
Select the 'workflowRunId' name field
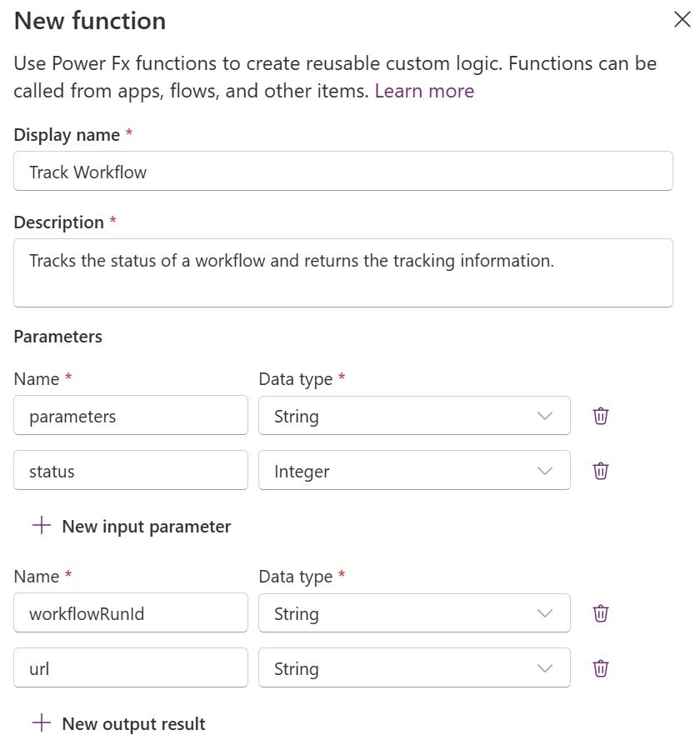131,613
